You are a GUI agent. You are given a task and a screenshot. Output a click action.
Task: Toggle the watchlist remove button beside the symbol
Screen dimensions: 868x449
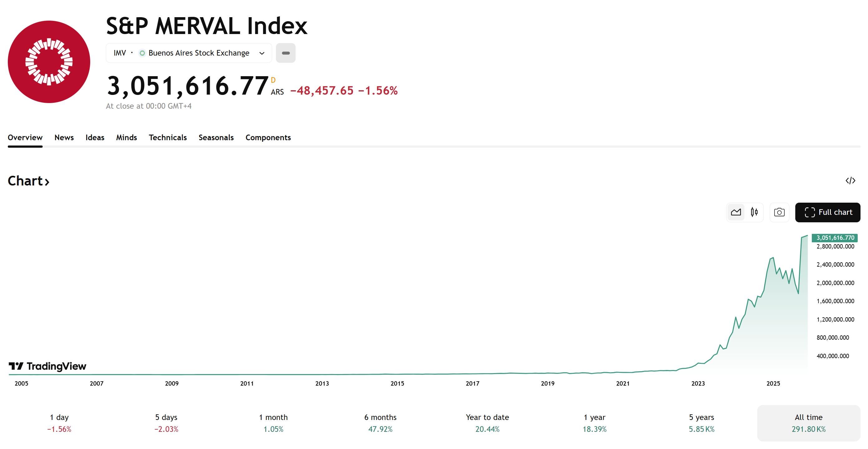coord(285,53)
